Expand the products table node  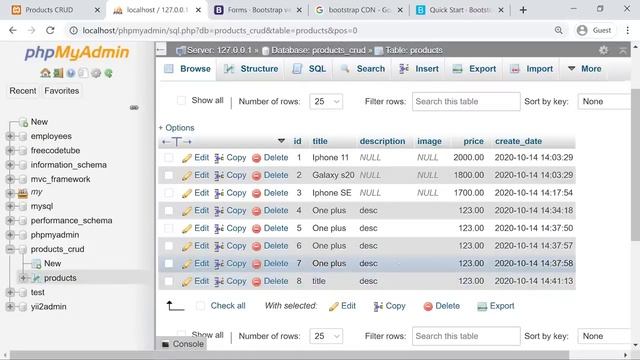[23, 278]
